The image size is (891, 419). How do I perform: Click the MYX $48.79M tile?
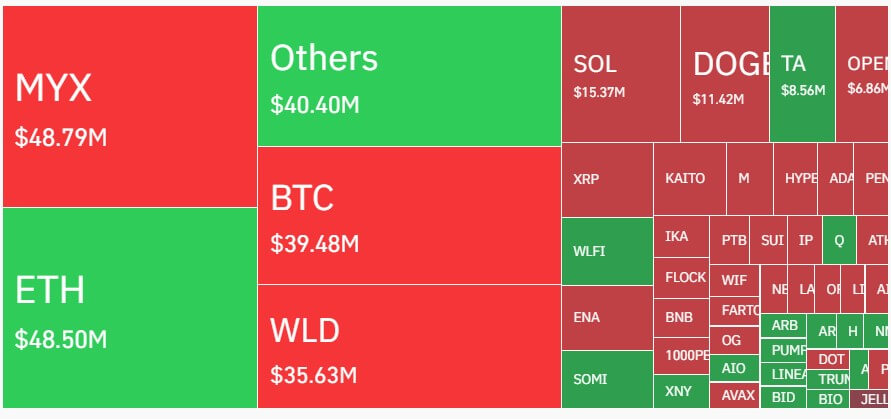coord(129,106)
